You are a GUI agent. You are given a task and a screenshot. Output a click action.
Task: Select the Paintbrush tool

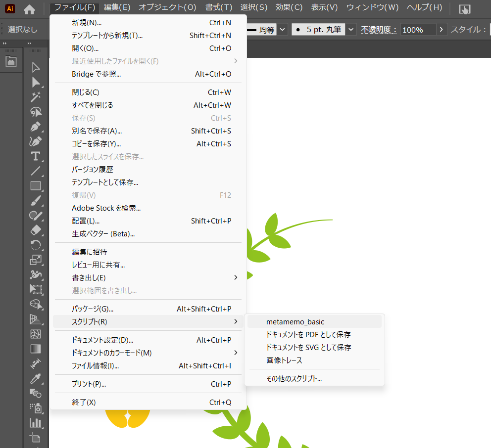pos(36,201)
